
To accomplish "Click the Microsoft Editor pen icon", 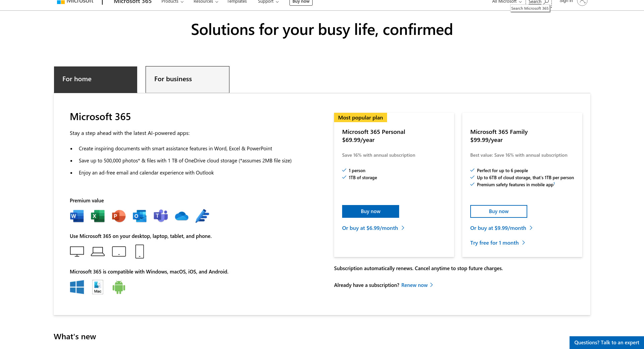I will pos(202,216).
